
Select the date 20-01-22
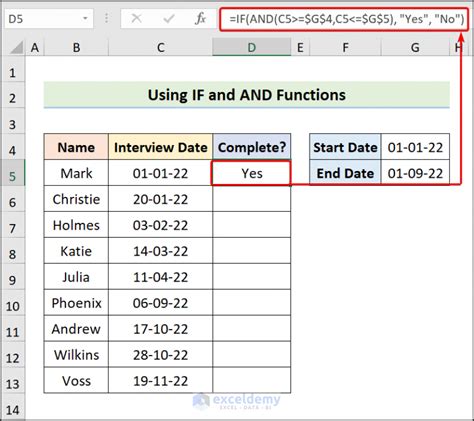(x=160, y=199)
